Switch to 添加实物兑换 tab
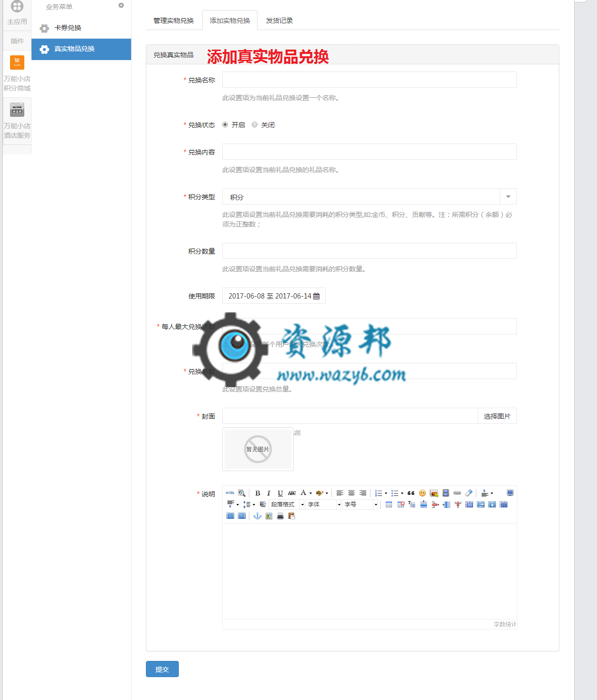This screenshot has width=597, height=700. (230, 21)
